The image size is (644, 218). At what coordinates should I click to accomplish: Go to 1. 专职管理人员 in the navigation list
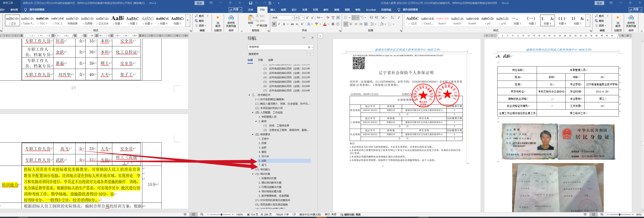pyautogui.click(x=268, y=117)
